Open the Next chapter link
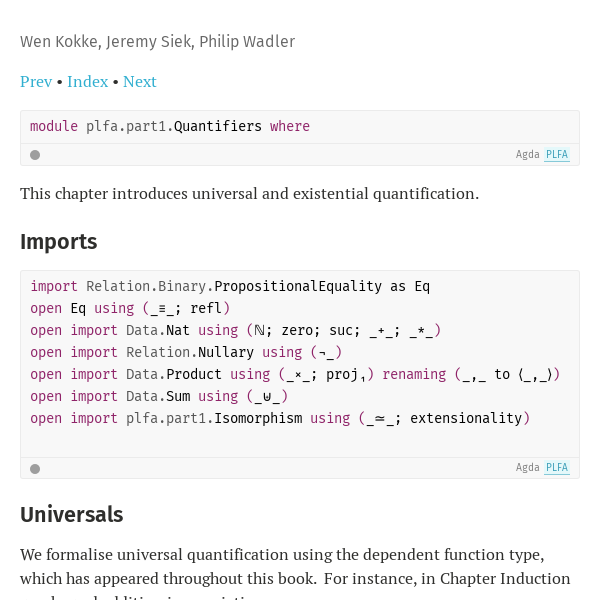 pos(140,82)
